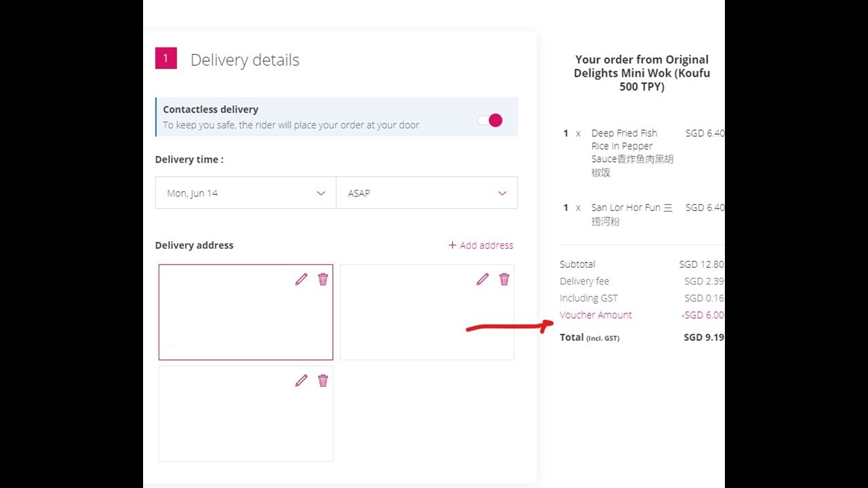Toggle the Contactless delivery switch
868x488 pixels.
click(490, 121)
